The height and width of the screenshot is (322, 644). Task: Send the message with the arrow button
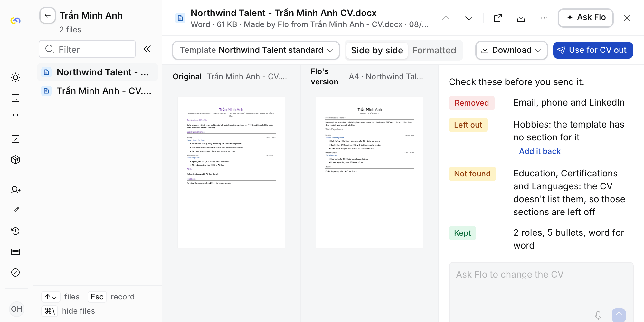point(619,315)
